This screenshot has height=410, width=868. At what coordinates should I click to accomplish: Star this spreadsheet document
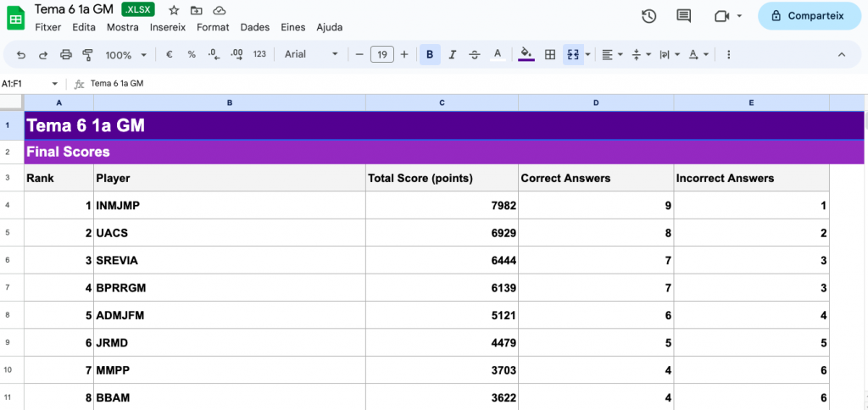click(x=174, y=10)
